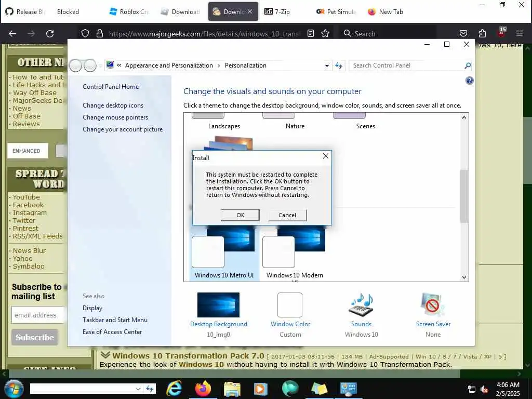
Task: Expand the Control Panel address bar dropdown
Action: [x=327, y=66]
